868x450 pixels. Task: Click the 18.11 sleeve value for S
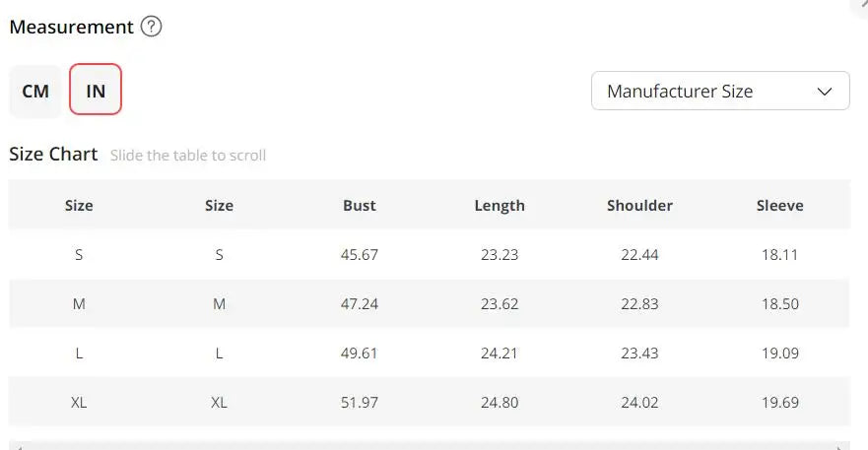[x=779, y=255]
